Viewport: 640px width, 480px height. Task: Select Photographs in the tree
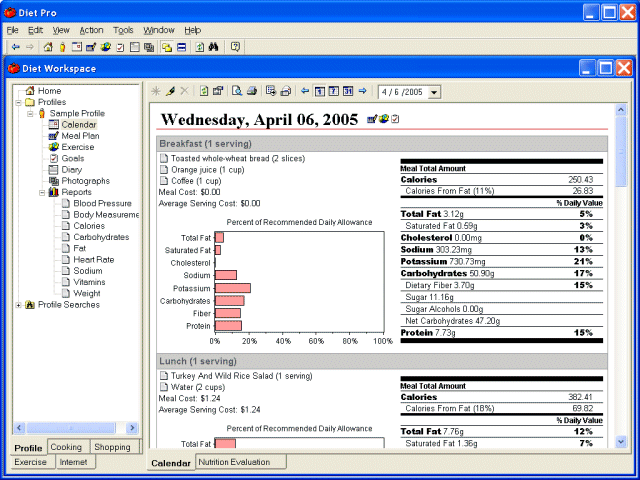click(85, 181)
